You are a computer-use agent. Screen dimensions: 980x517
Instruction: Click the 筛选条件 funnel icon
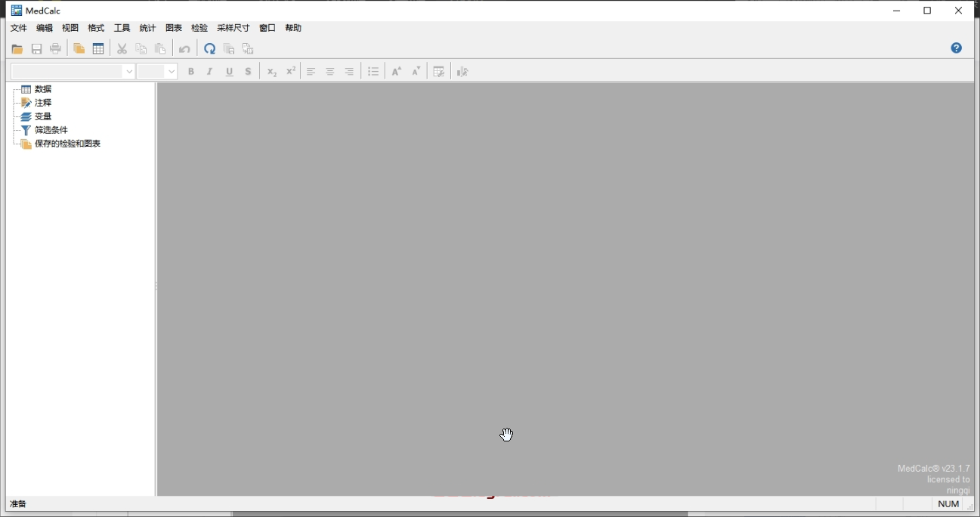[x=26, y=130]
